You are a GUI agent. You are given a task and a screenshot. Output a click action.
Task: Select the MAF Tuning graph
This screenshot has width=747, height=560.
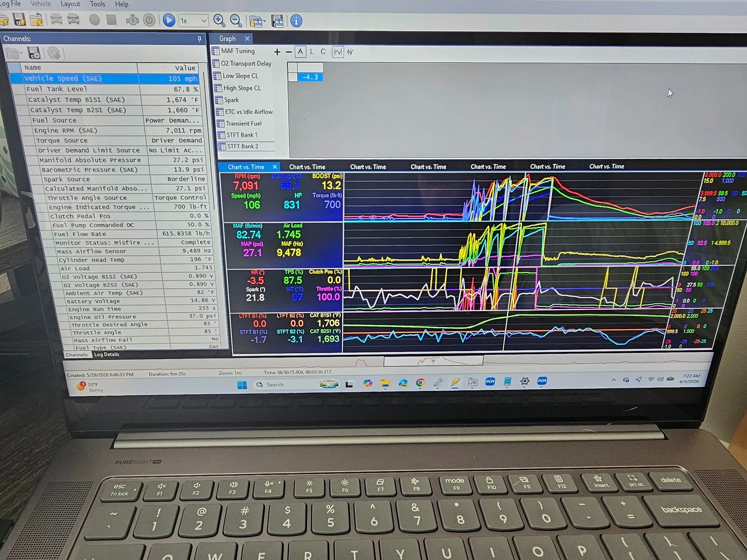coord(234,51)
